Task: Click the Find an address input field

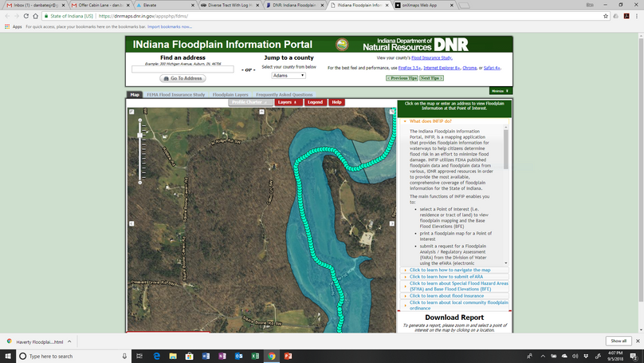Action: pyautogui.click(x=183, y=69)
